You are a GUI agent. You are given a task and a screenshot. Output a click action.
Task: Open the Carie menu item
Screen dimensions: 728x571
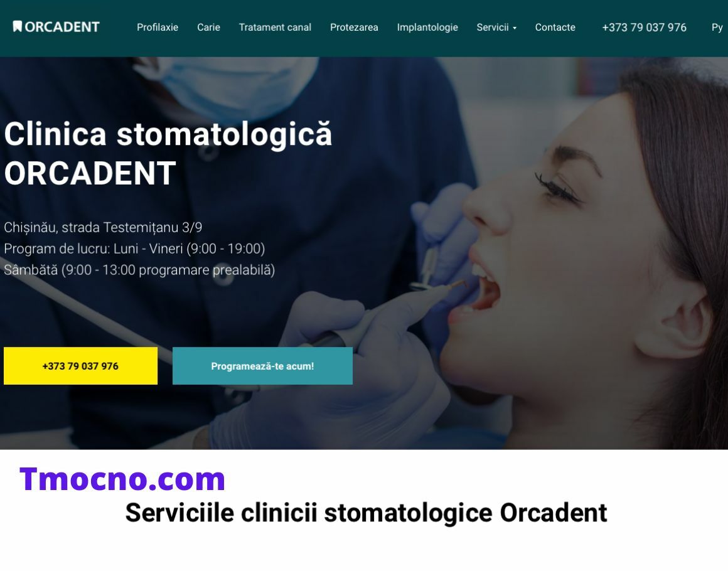pyautogui.click(x=208, y=28)
